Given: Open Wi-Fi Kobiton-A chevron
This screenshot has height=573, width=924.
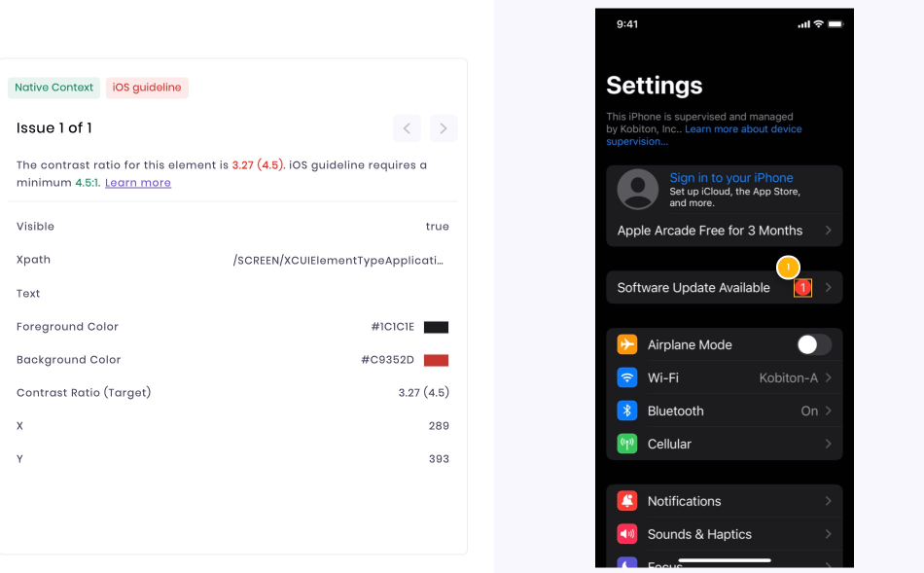Looking at the screenshot, I should point(829,377).
